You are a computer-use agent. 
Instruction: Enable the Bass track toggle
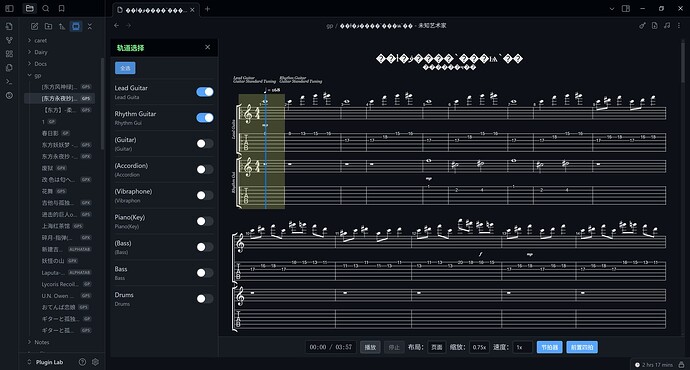tap(205, 273)
